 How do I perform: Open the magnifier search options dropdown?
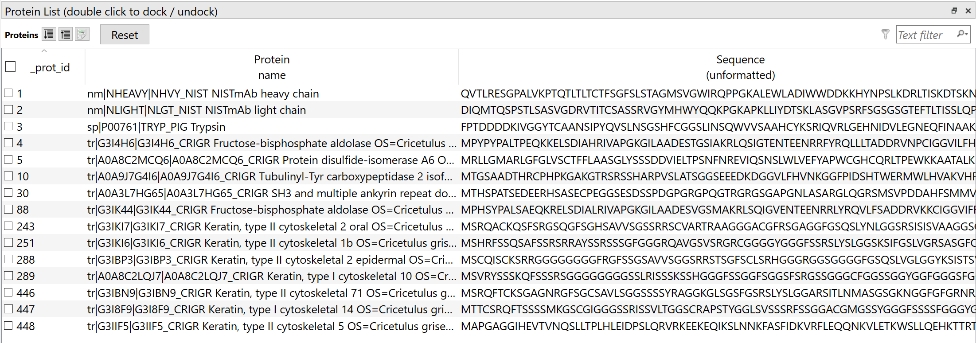962,34
